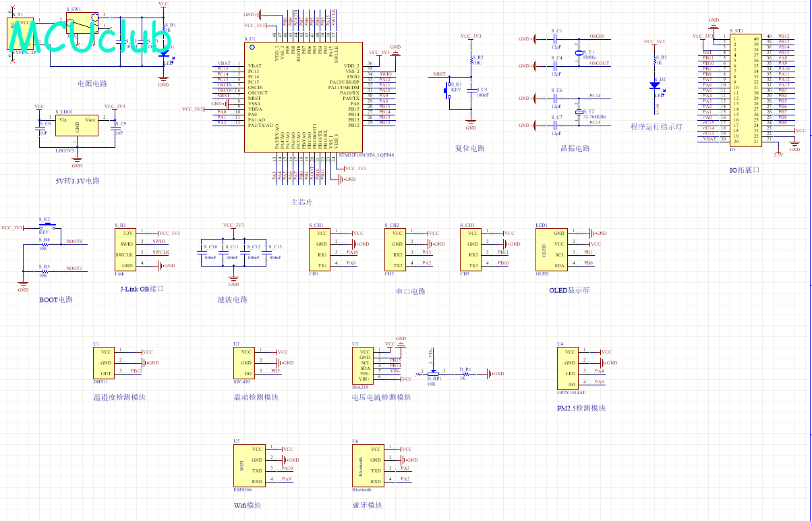Select the U3 INA219 component
812x521 pixels.
click(x=363, y=365)
